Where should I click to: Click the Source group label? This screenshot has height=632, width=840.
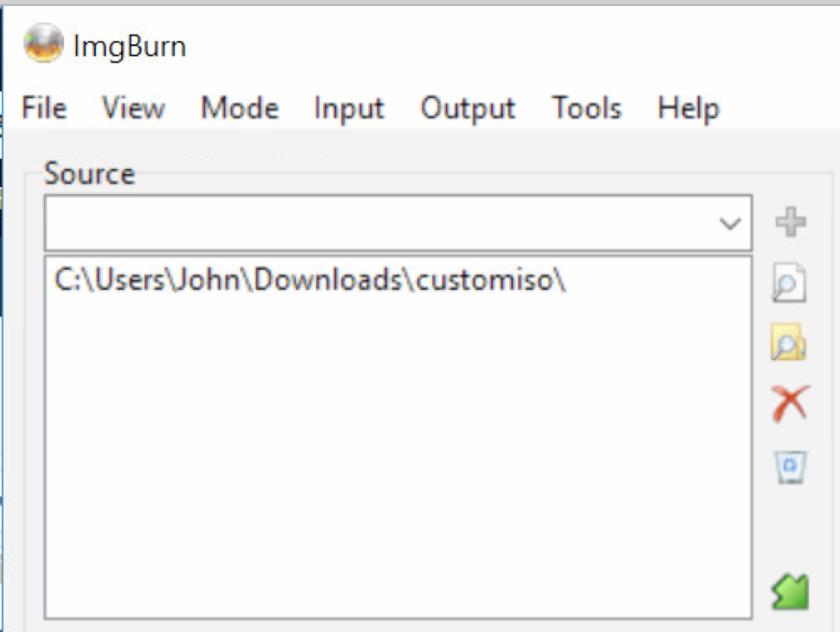pos(89,174)
